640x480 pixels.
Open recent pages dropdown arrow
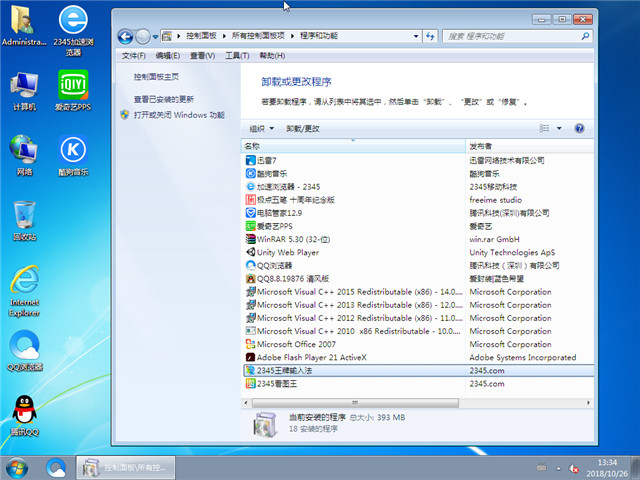tap(155, 37)
